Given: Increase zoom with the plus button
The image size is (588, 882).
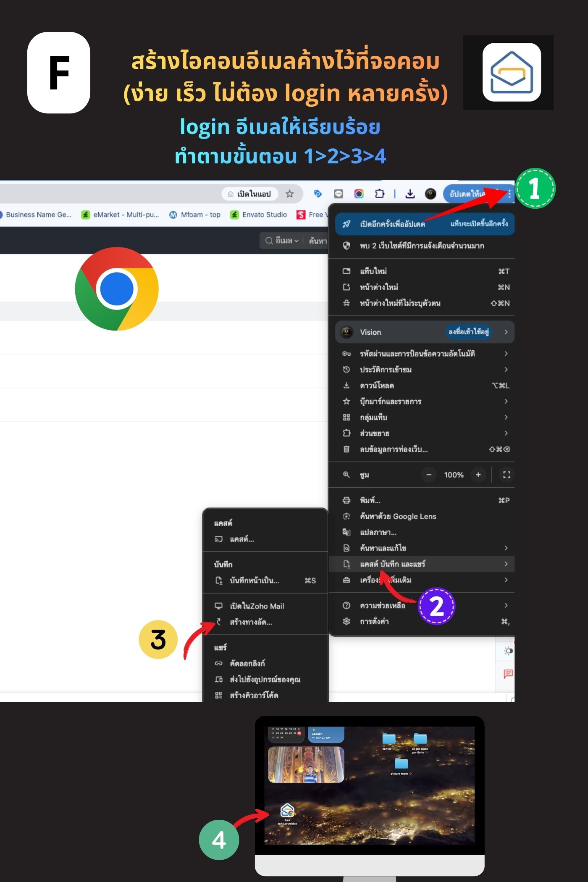Looking at the screenshot, I should (478, 475).
